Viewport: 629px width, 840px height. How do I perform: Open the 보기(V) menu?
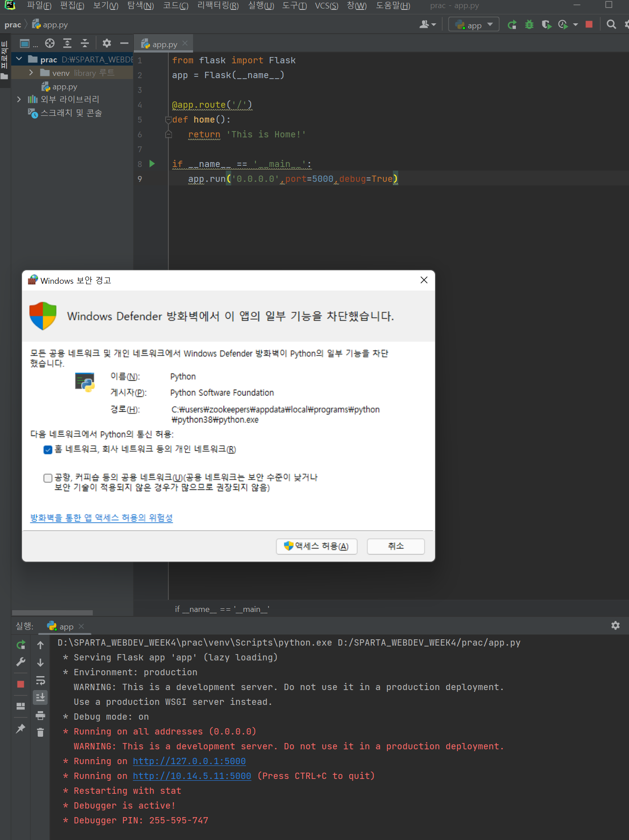[106, 6]
